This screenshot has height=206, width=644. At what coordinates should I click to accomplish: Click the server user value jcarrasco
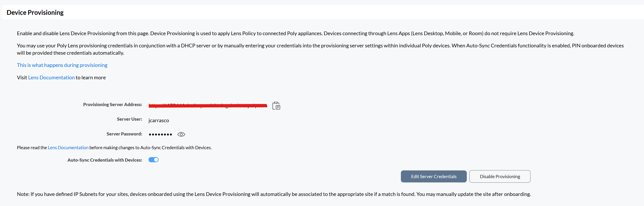coord(159,120)
